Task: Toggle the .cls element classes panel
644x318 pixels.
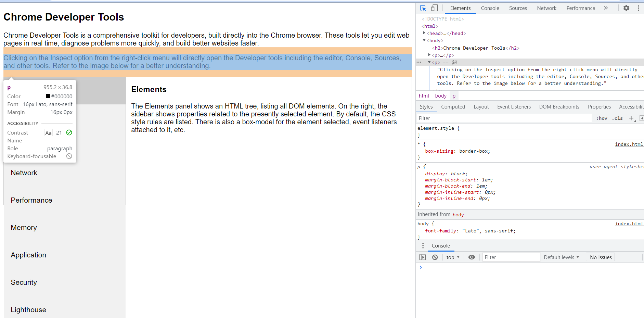Action: click(x=617, y=118)
